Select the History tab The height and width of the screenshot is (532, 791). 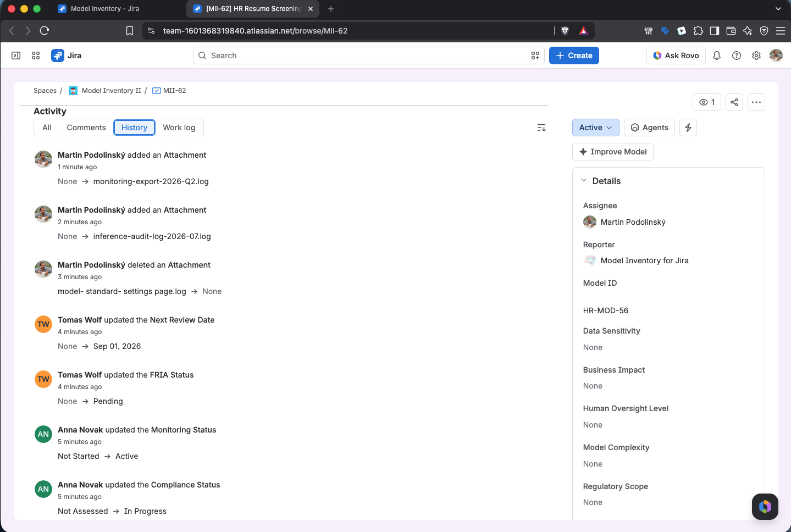pyautogui.click(x=135, y=128)
